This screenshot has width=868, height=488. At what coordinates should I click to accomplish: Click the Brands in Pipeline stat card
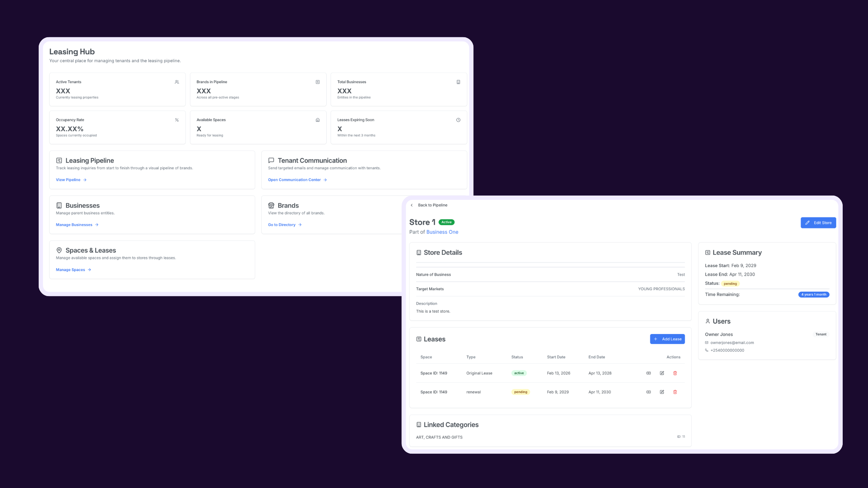click(x=258, y=89)
